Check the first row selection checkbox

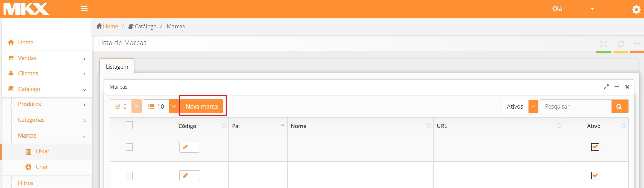point(129,147)
